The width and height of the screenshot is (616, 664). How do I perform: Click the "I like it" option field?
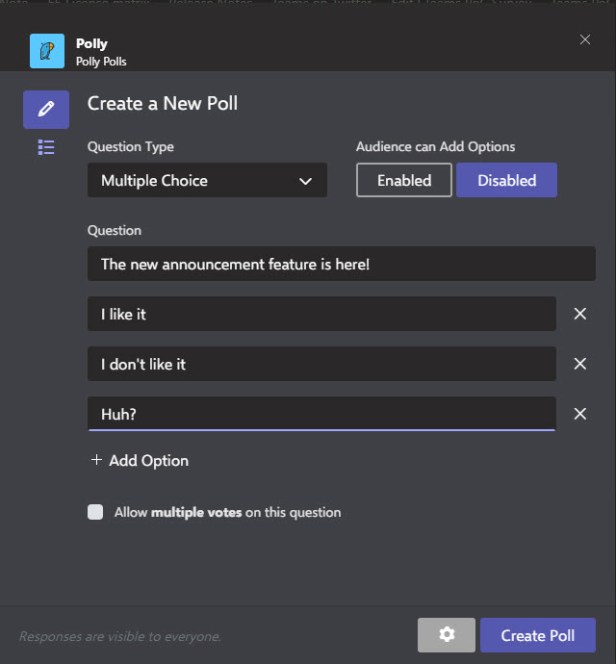(320, 314)
